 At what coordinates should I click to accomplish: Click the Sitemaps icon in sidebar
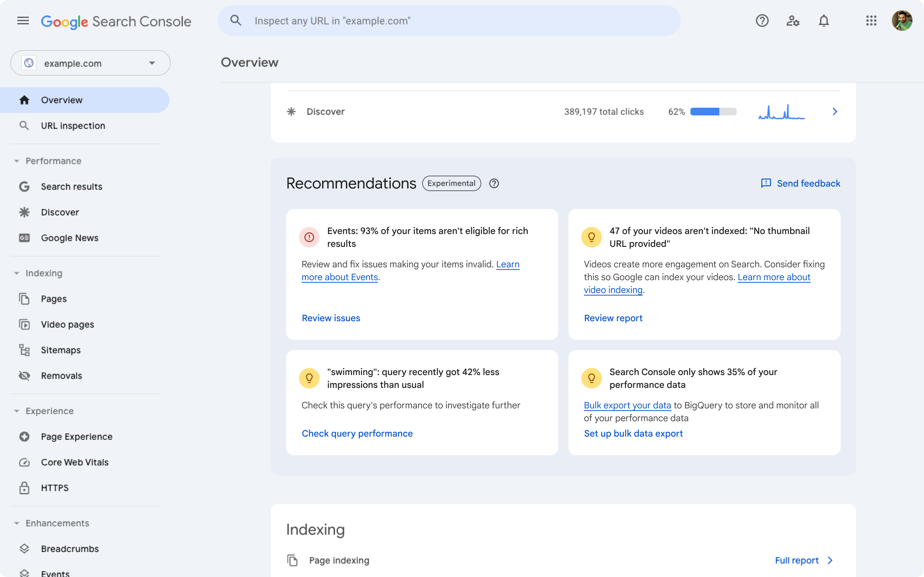click(24, 350)
